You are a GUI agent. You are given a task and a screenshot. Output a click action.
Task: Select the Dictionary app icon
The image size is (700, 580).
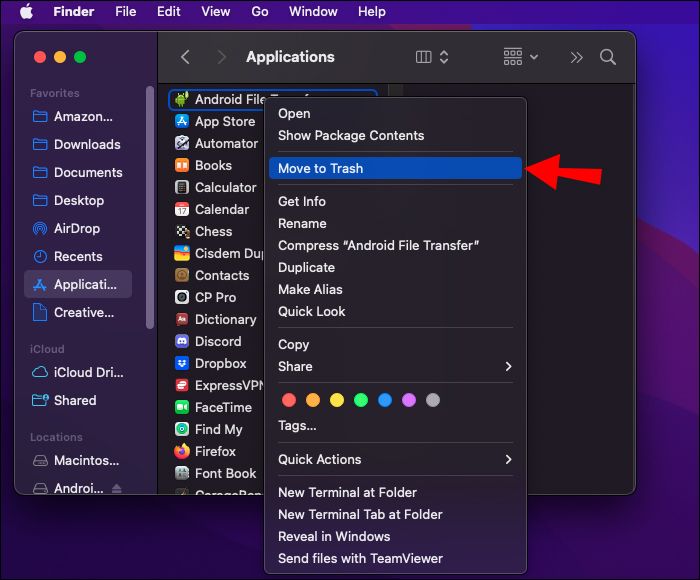point(182,319)
